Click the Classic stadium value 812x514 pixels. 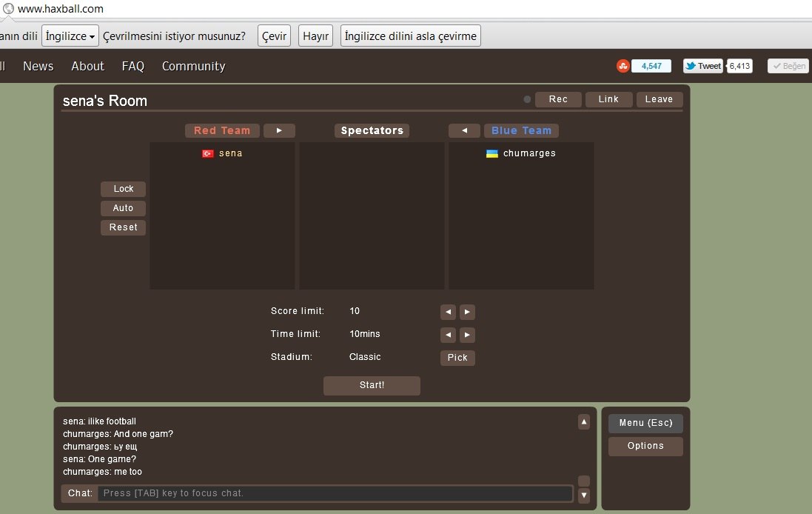(x=365, y=357)
